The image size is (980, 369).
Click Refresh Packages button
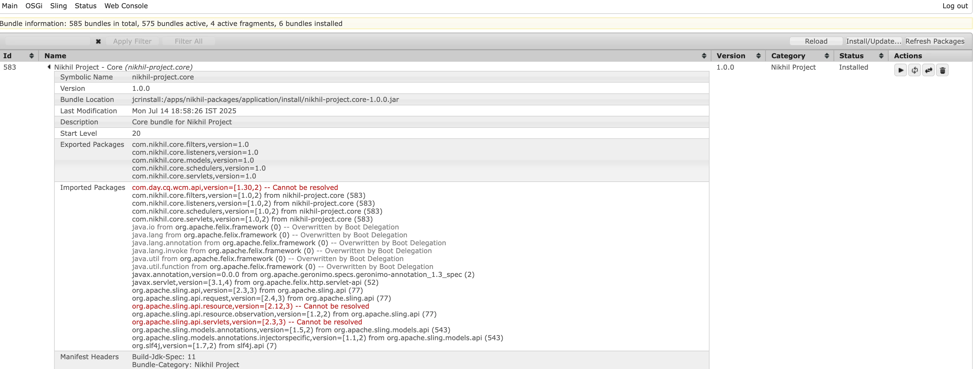[x=934, y=41]
